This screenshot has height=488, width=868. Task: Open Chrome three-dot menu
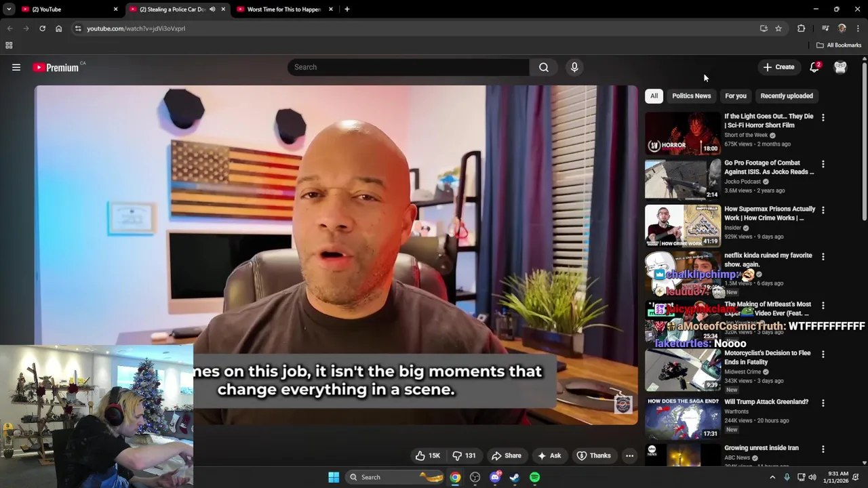[x=858, y=28]
